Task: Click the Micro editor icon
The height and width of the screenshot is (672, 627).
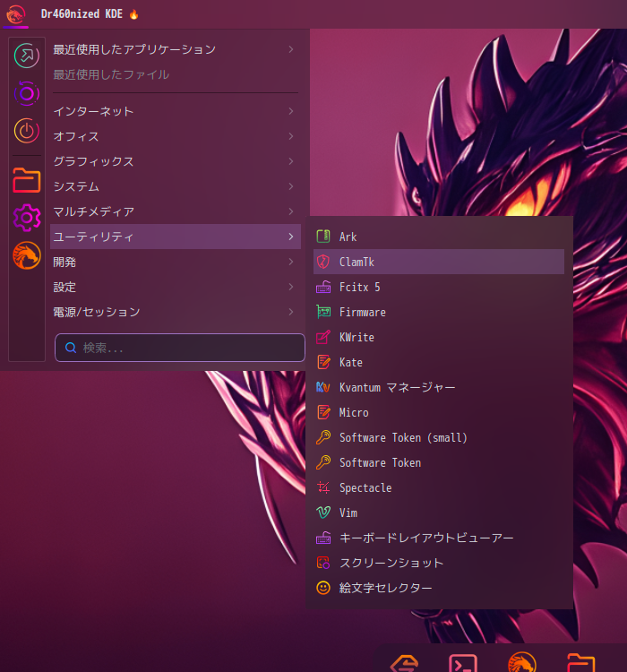Action: (323, 412)
